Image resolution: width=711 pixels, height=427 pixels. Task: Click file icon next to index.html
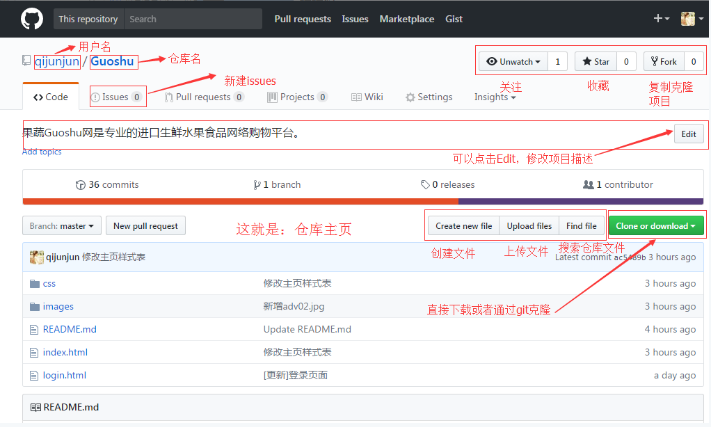(x=34, y=353)
